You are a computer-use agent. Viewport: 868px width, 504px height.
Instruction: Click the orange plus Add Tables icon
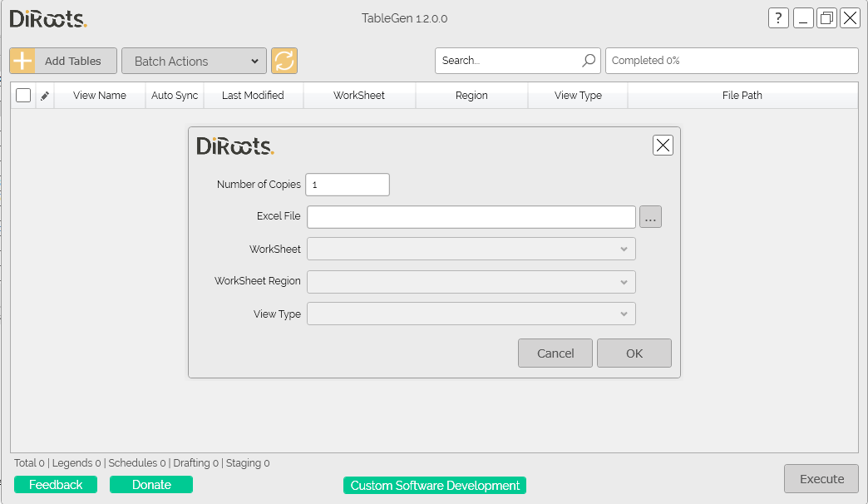point(22,61)
